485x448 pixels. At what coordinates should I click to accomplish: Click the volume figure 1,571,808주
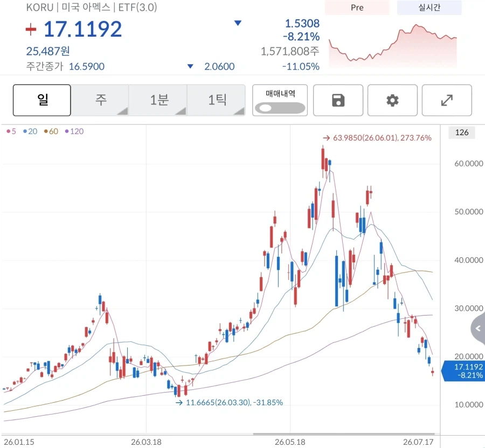click(x=290, y=51)
